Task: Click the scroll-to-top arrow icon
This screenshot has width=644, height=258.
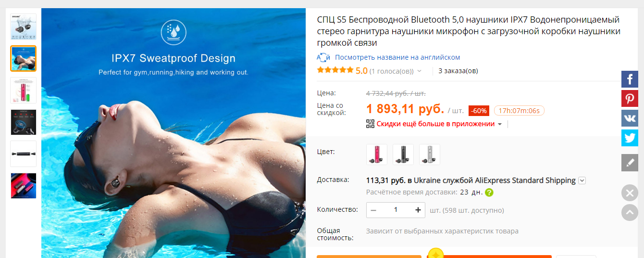Action: point(630,212)
